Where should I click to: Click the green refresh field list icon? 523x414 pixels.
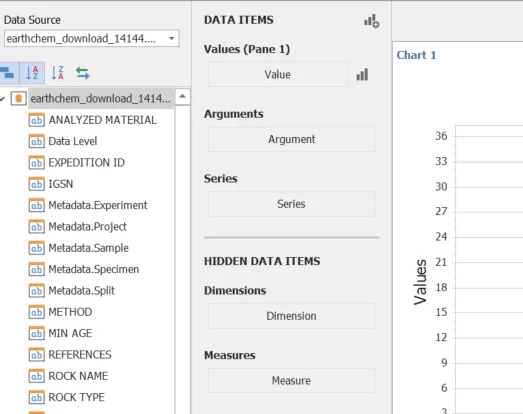[x=82, y=73]
